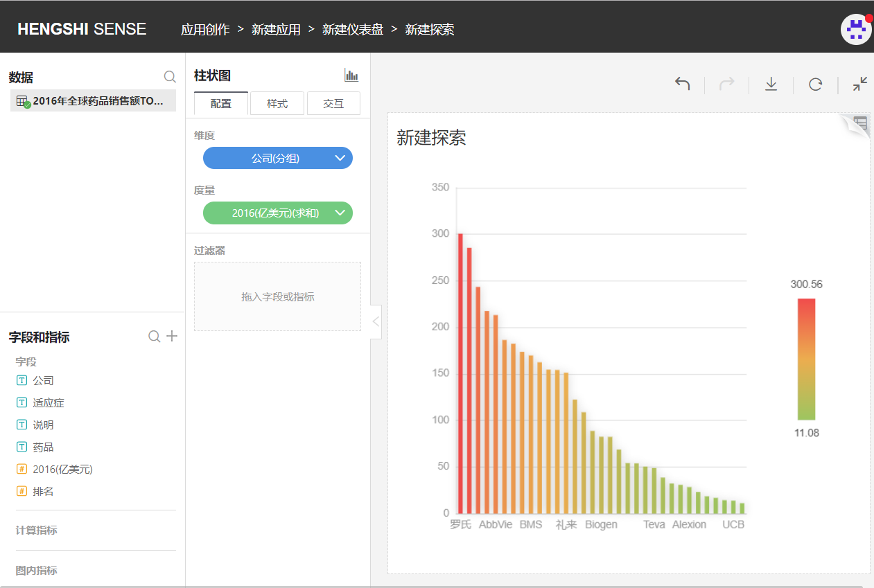The height and width of the screenshot is (588, 874).
Task: Click the legend minimum value 11.08
Action: pos(806,433)
